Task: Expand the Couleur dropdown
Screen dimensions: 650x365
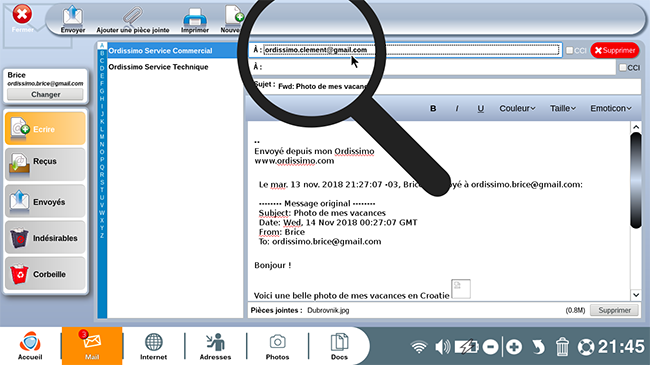Action: coord(517,108)
